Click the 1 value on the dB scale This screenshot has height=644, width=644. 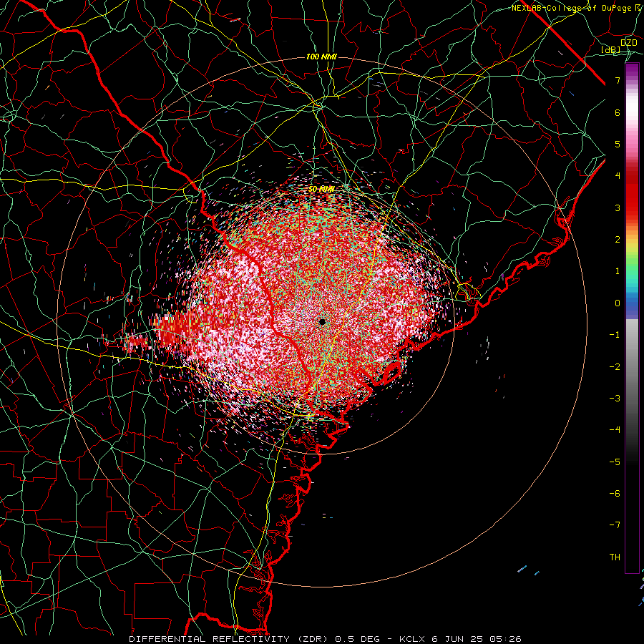point(618,271)
